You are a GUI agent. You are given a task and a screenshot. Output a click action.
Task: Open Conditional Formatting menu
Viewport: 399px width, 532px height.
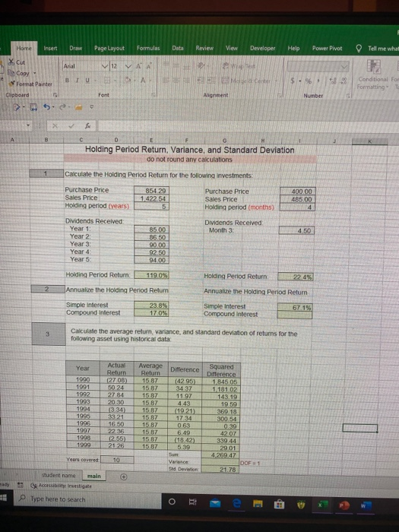pyautogui.click(x=373, y=75)
